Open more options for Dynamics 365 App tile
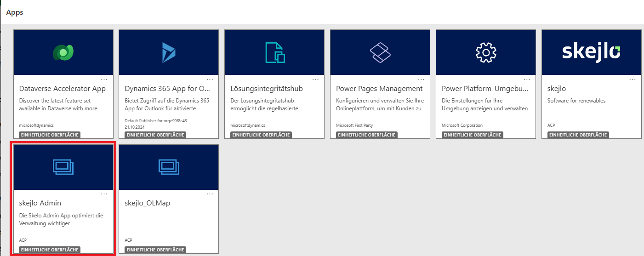Viewport: 644px width, 256px height. tap(210, 79)
